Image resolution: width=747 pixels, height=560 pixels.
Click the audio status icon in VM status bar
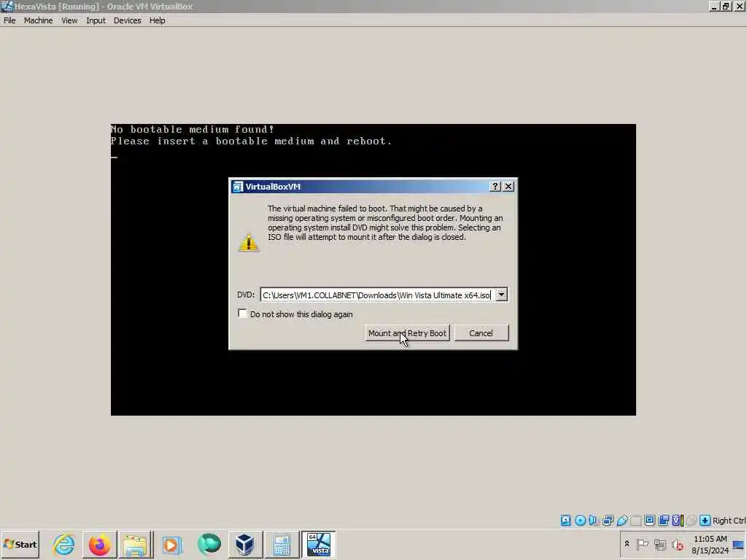pyautogui.click(x=593, y=521)
